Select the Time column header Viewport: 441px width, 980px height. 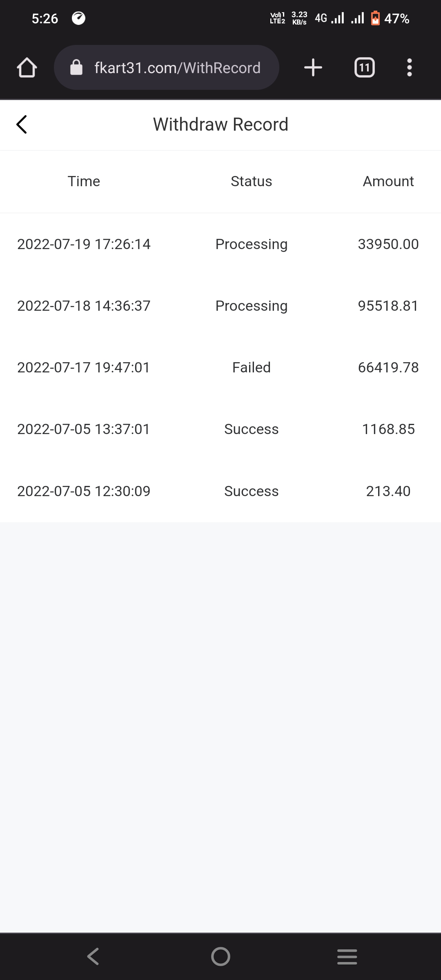84,181
